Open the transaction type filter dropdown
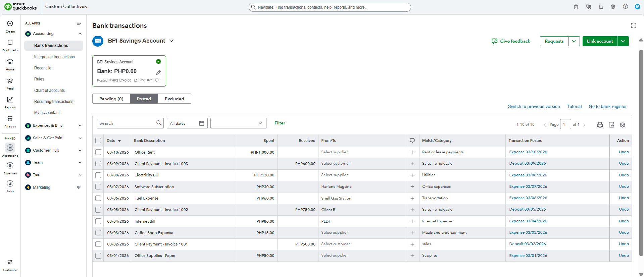 click(x=238, y=123)
